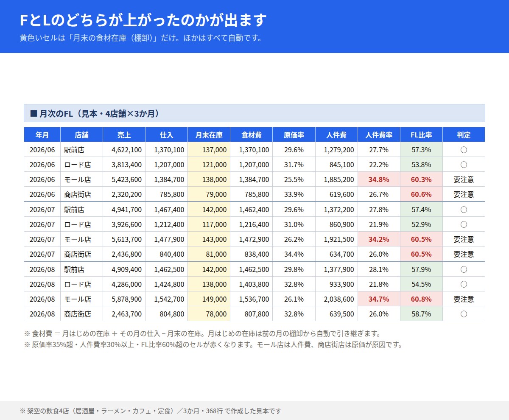Click cost rate cell 34.4%
The height and width of the screenshot is (420, 509).
click(x=294, y=254)
